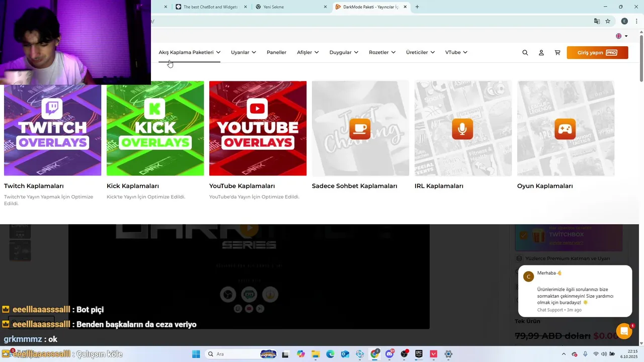
Task: Open the user account icon
Action: pyautogui.click(x=541, y=52)
